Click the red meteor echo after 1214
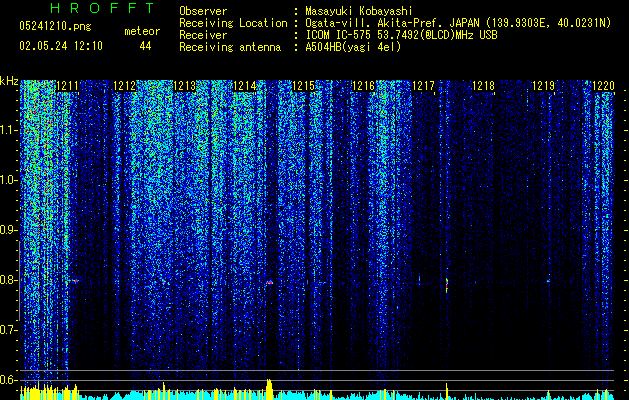The height and width of the screenshot is (400, 629). click(x=269, y=282)
